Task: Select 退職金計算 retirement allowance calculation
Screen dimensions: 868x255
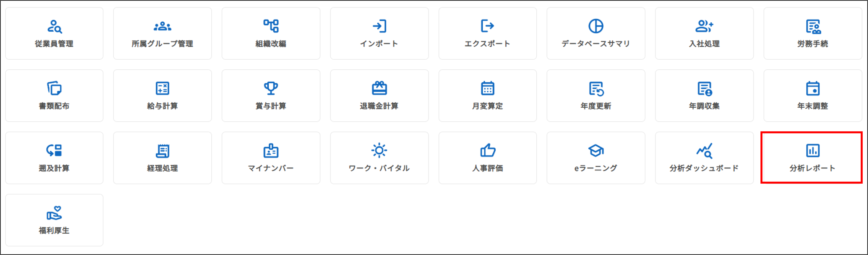Action: tap(379, 96)
